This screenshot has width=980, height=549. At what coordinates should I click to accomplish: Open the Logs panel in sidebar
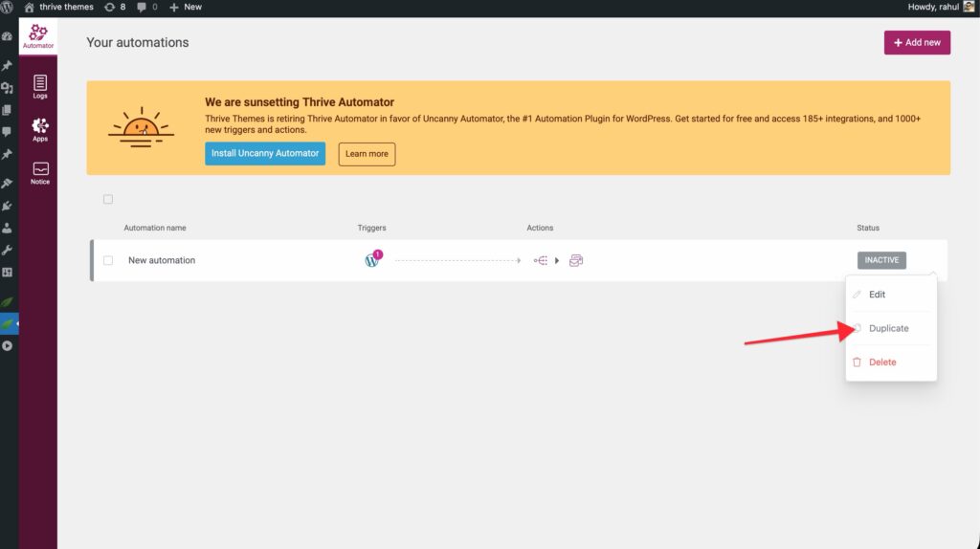[39, 87]
